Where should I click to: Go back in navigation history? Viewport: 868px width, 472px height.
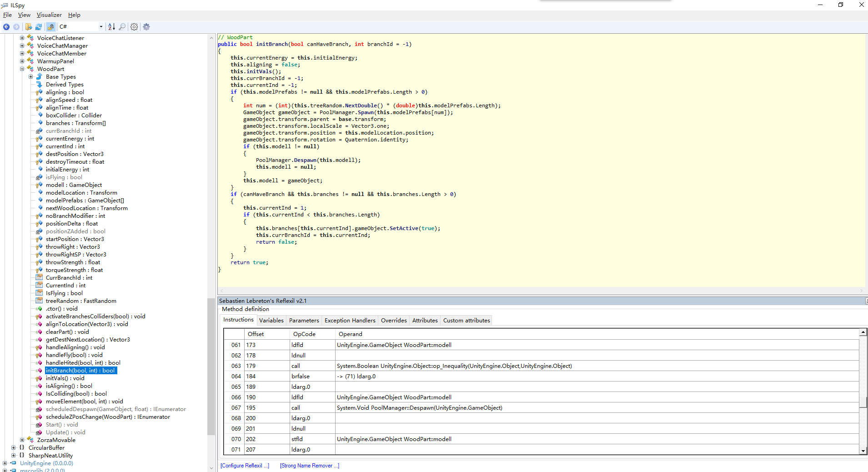click(6, 27)
